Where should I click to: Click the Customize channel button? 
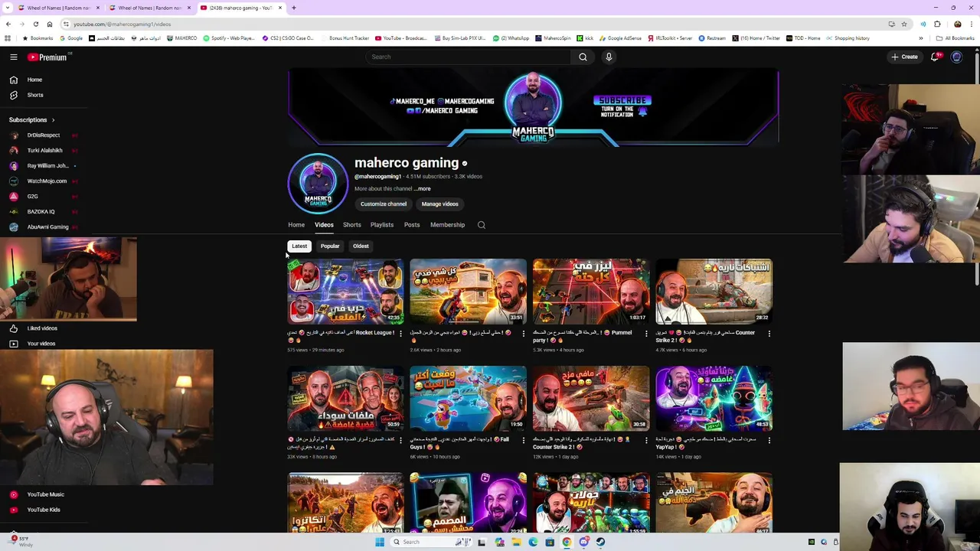(x=384, y=204)
